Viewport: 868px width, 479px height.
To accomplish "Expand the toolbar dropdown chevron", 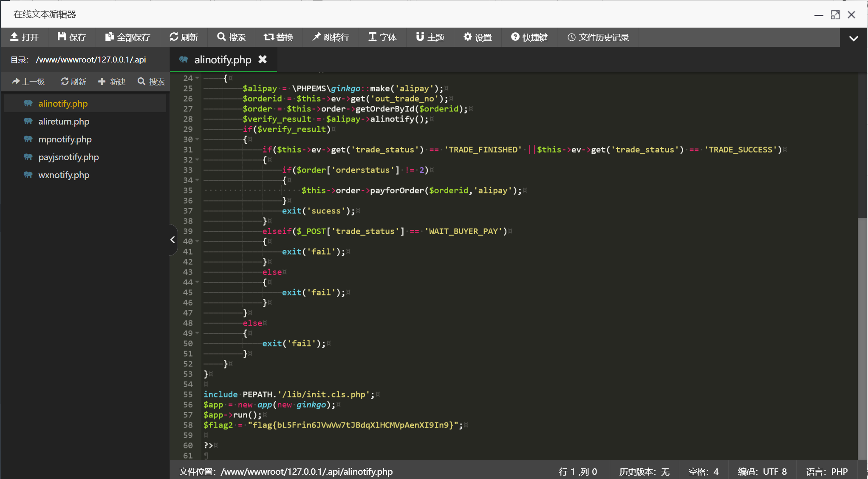I will pos(854,38).
